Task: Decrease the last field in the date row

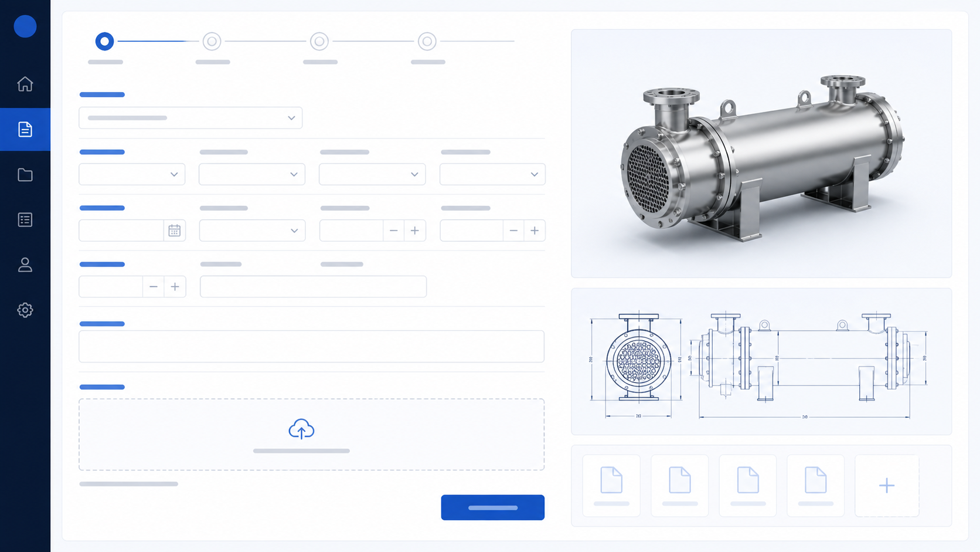Action: (513, 231)
